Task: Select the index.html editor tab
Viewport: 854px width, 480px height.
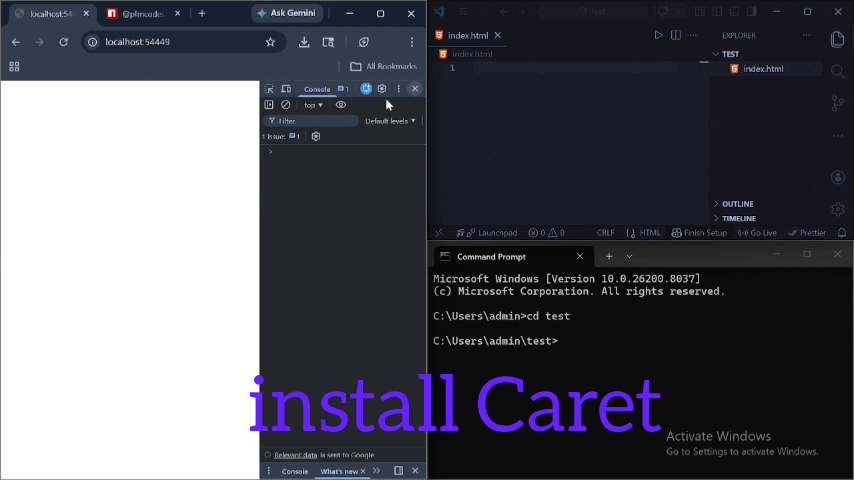Action: point(469,35)
